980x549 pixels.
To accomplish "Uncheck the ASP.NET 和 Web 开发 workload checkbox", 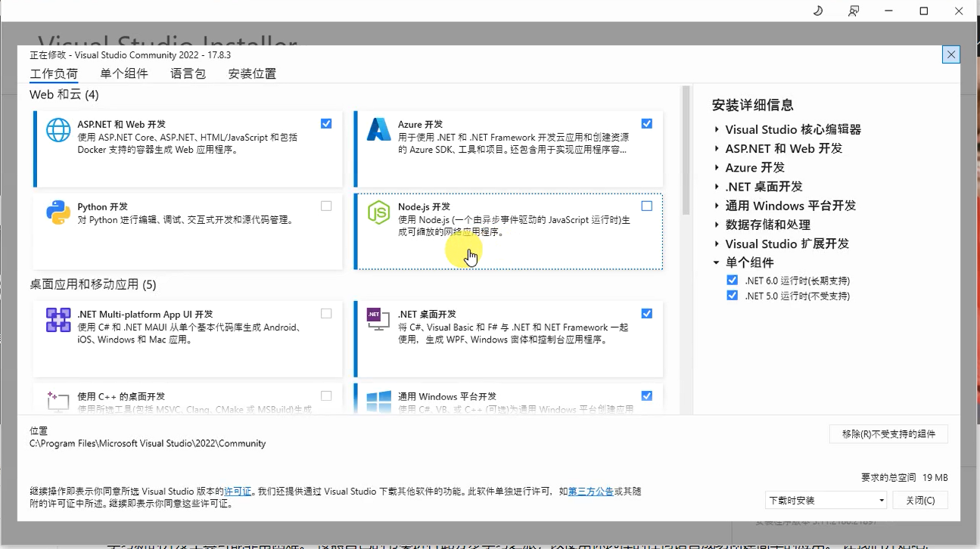I will (326, 123).
